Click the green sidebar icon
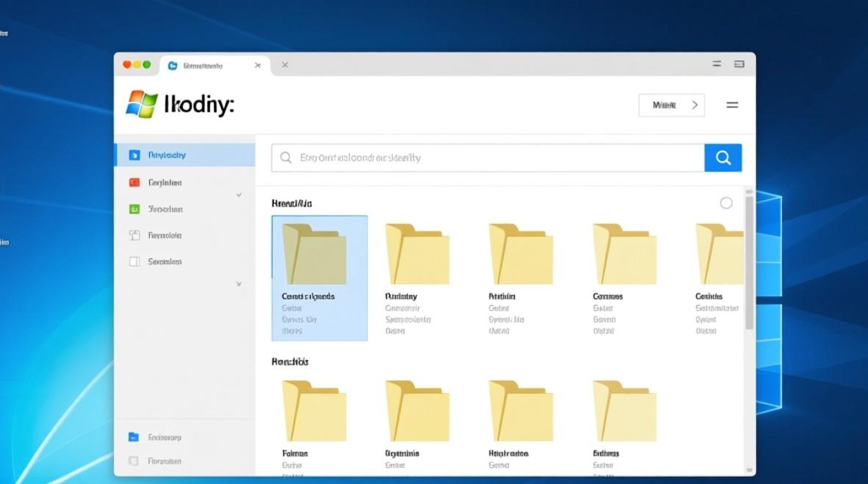The height and width of the screenshot is (484, 868). pos(136,208)
